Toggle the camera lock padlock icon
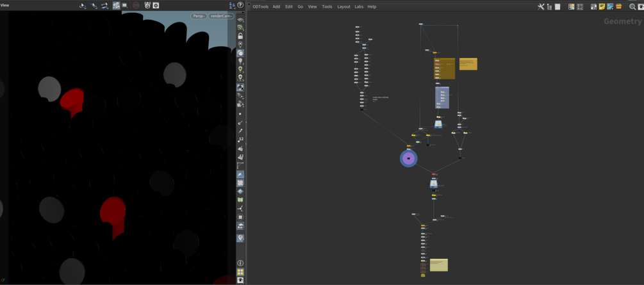 point(240,36)
